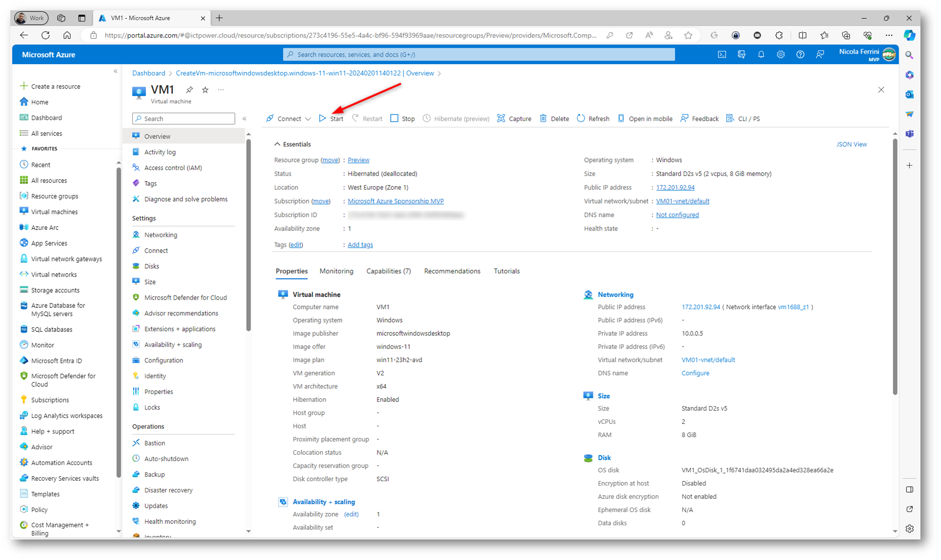941x560 pixels.
Task: Collapse the Essentials section
Action: coord(292,144)
